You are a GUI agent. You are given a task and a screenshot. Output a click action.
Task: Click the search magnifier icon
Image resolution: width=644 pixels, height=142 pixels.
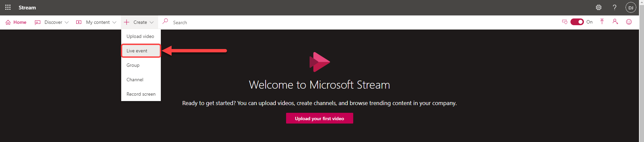pos(165,21)
